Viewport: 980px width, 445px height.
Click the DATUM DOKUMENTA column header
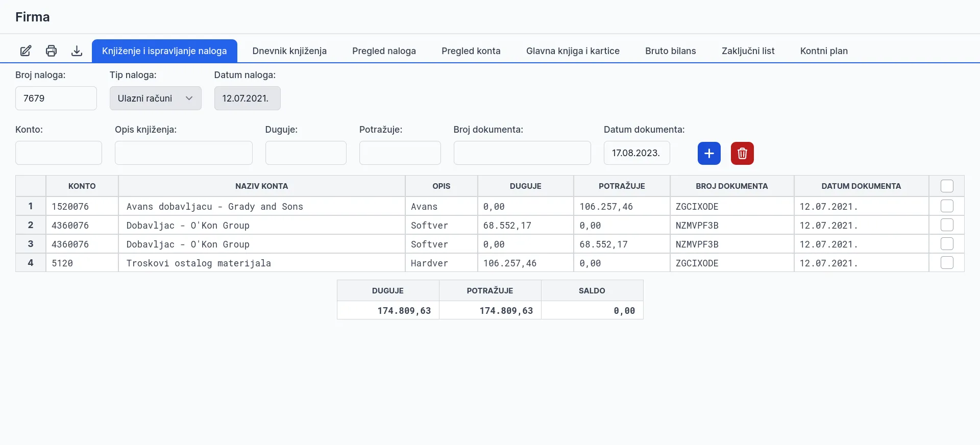pos(861,186)
